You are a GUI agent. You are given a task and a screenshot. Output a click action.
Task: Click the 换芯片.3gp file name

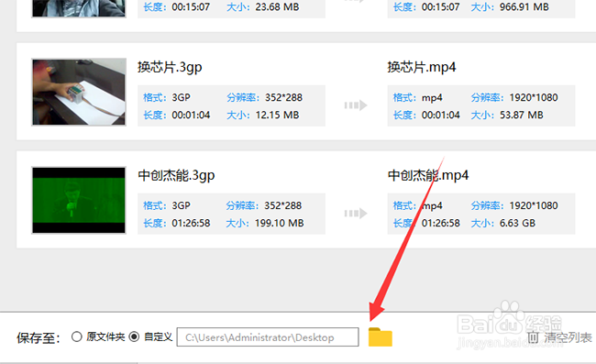point(170,67)
